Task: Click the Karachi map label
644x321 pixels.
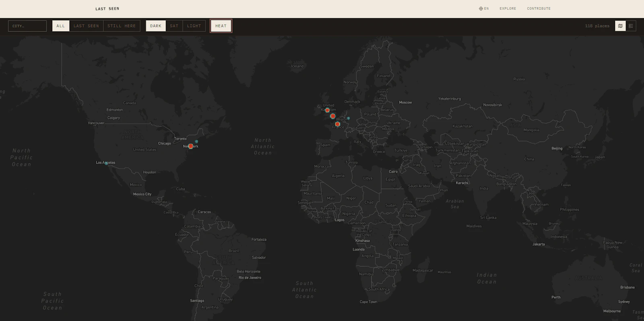Action: (462, 183)
